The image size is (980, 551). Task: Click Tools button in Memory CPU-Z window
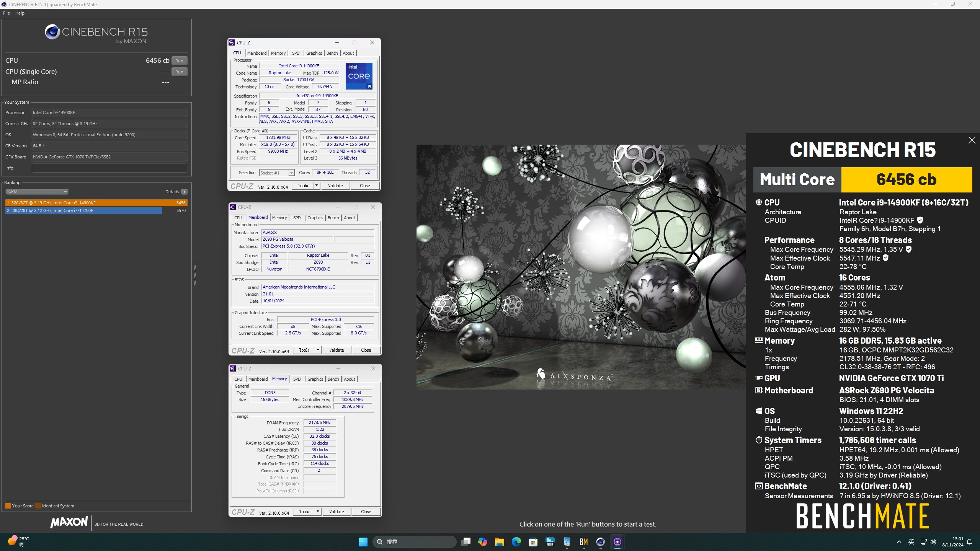pos(304,512)
